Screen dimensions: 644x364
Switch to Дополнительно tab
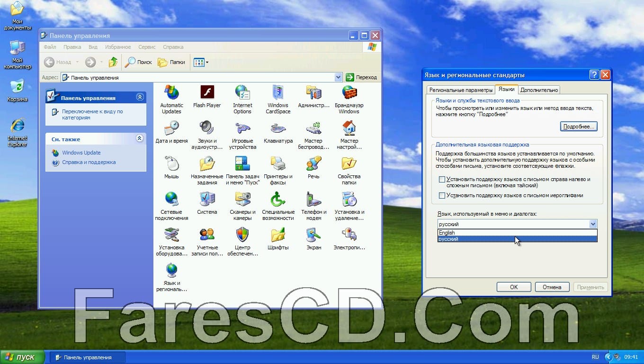pos(539,90)
